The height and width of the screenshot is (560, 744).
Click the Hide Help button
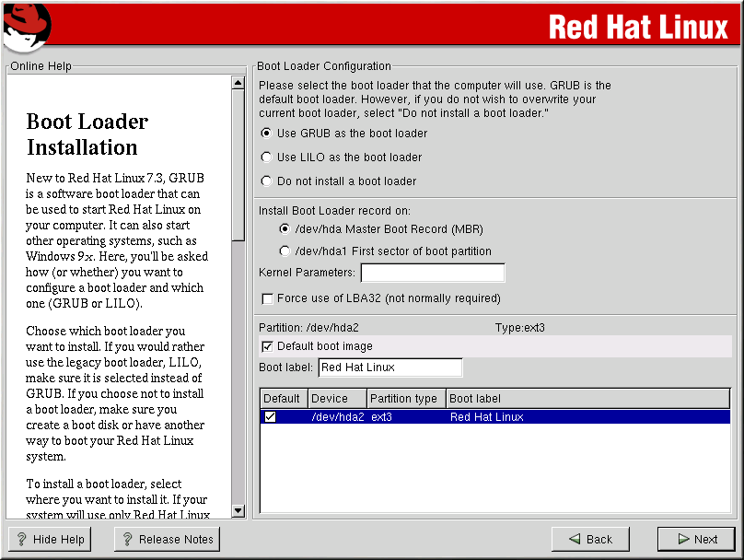tap(50, 540)
